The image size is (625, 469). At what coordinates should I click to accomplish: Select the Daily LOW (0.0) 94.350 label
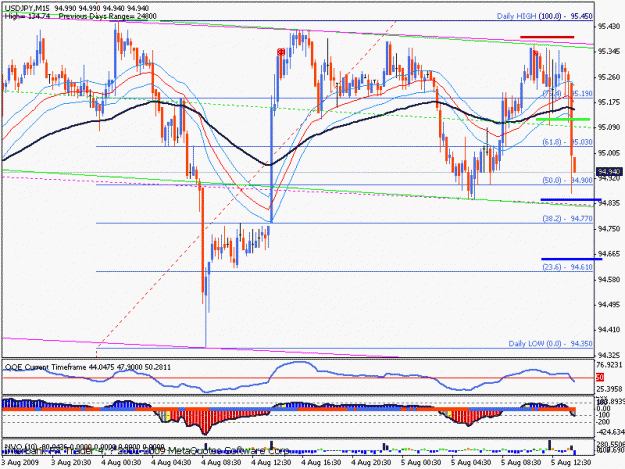[x=550, y=343]
